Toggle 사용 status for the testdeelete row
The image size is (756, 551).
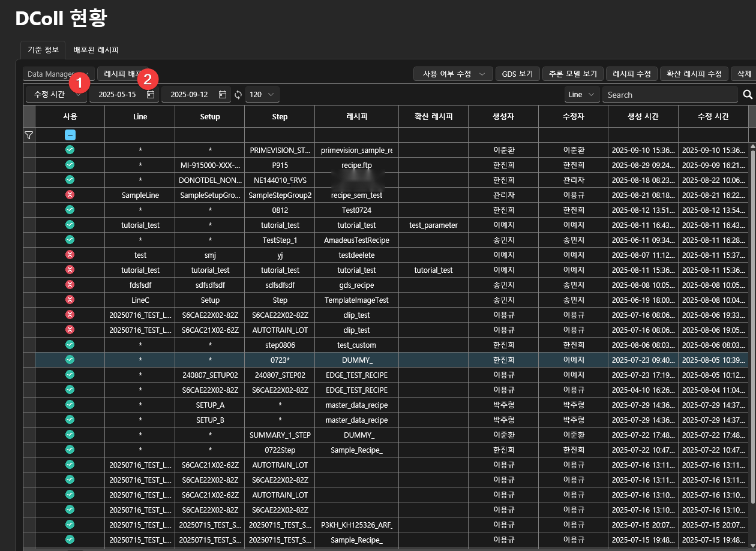[x=70, y=255]
